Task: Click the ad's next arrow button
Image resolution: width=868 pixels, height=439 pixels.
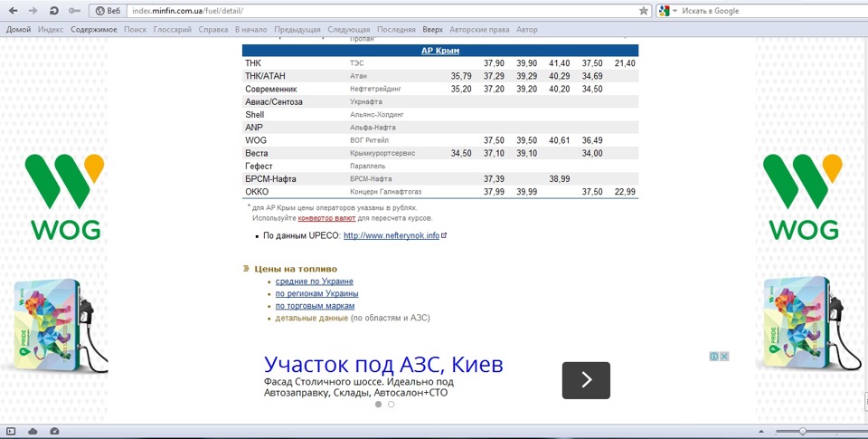Action: coord(586,380)
